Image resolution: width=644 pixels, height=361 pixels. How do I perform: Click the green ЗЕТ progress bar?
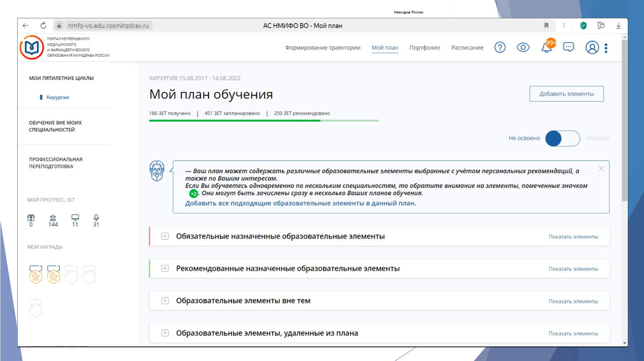[264, 121]
